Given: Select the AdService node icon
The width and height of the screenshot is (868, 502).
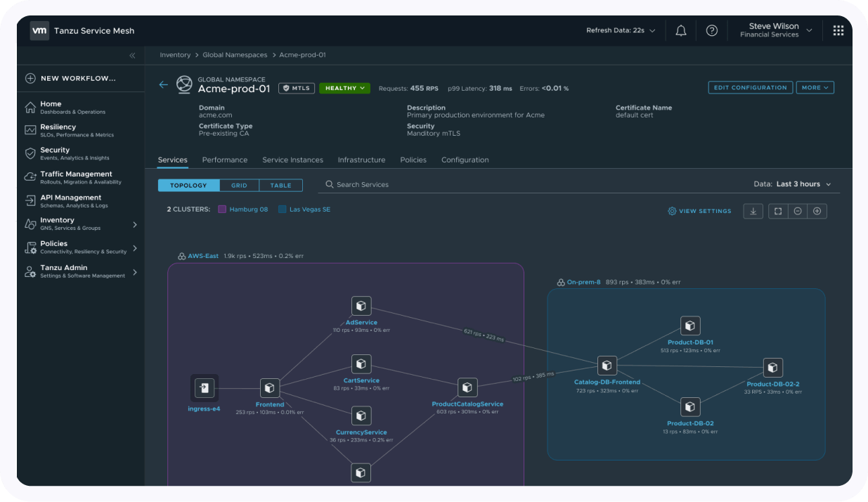Looking at the screenshot, I should (x=361, y=306).
